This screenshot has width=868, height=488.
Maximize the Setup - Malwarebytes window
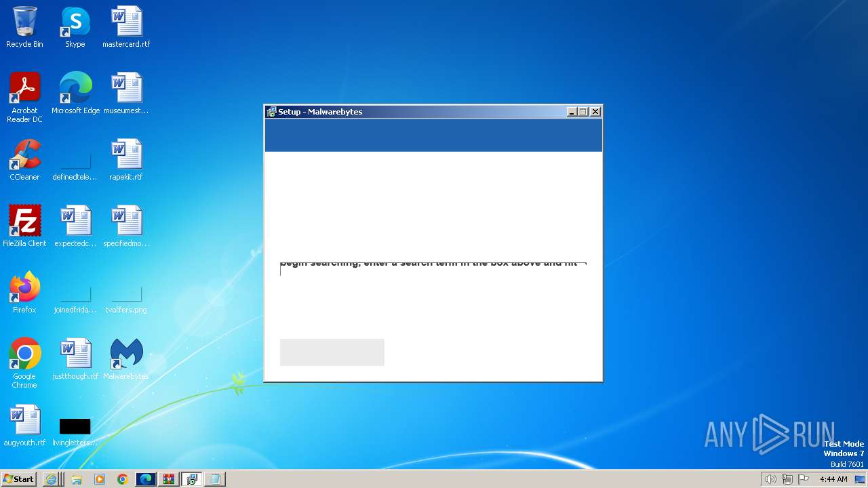coord(583,112)
